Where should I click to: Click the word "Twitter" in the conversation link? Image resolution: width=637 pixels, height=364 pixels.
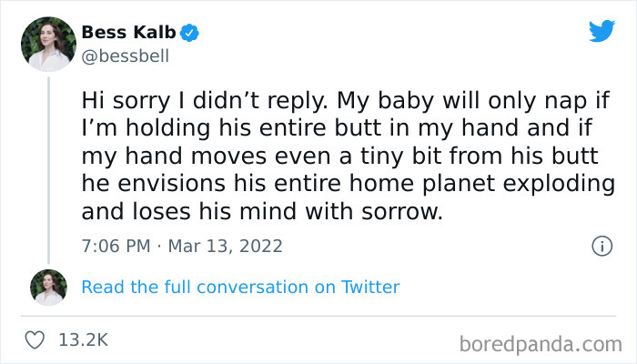(x=369, y=288)
